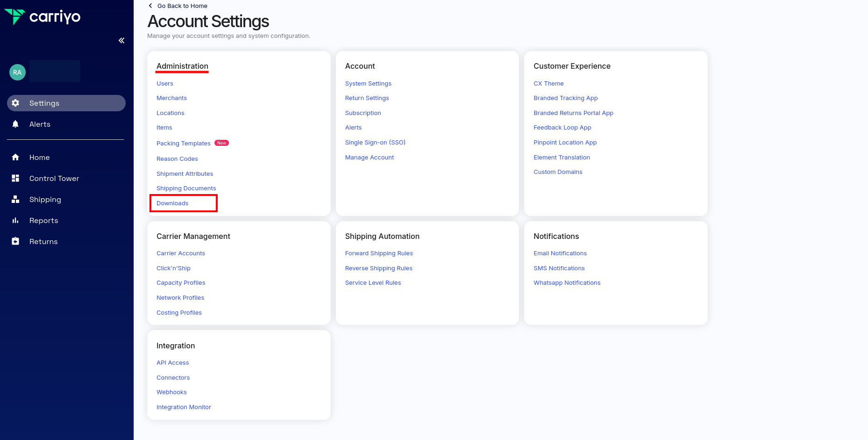
Task: Open Single Sign-on (SSO) link
Action: (375, 142)
